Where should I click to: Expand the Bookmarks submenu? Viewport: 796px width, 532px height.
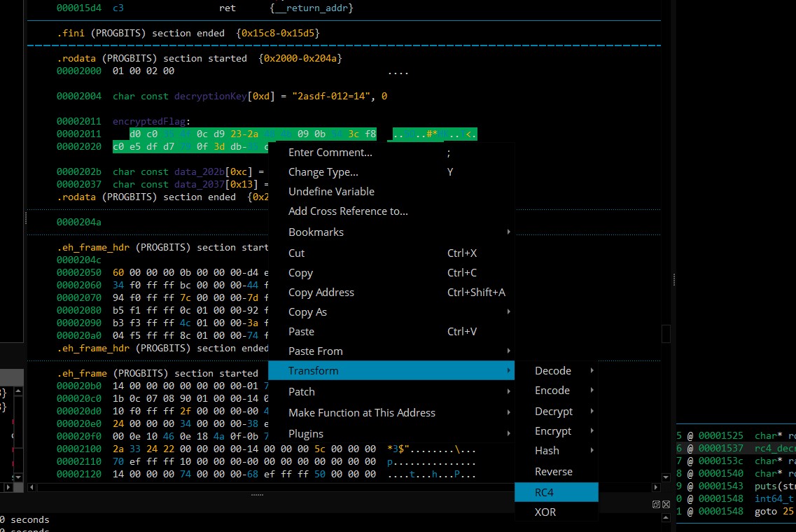(391, 232)
